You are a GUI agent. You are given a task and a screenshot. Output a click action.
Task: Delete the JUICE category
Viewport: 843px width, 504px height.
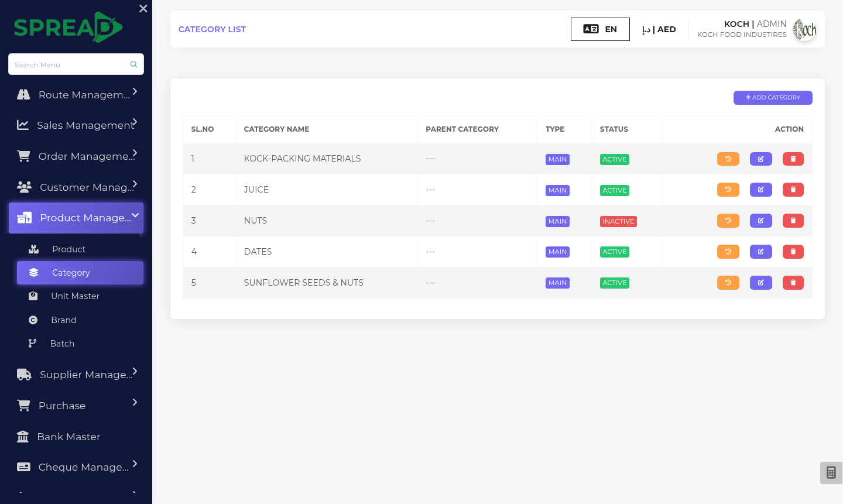(x=793, y=190)
